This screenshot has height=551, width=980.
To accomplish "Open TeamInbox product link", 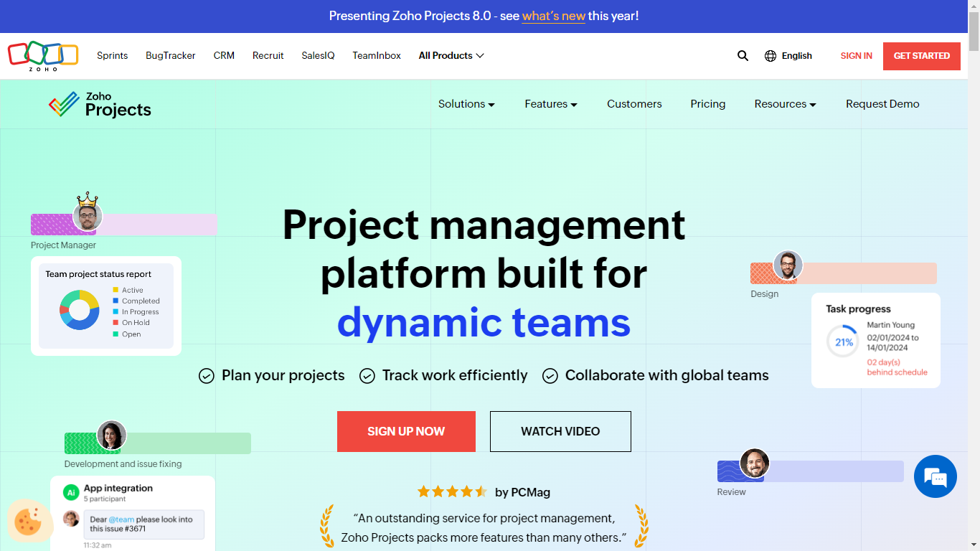I will (377, 55).
